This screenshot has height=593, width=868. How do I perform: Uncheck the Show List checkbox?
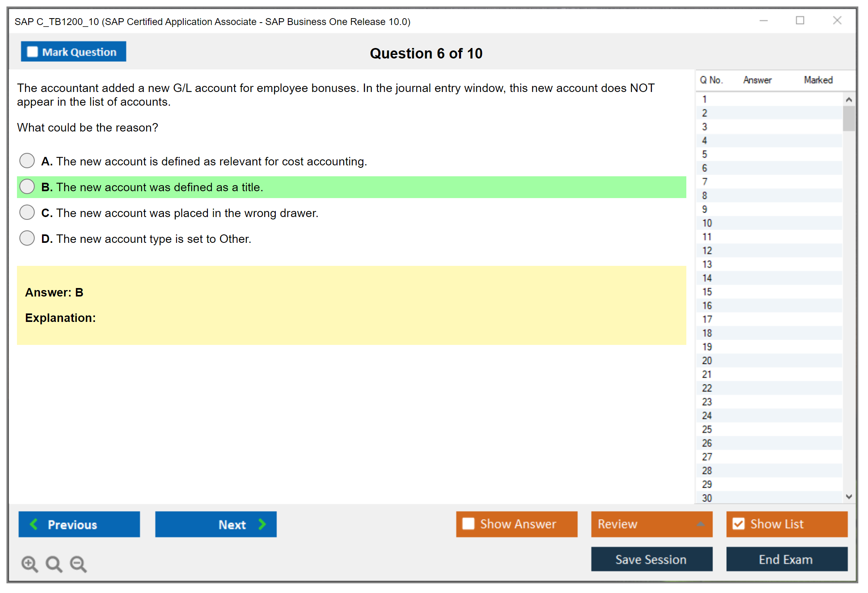[738, 524]
